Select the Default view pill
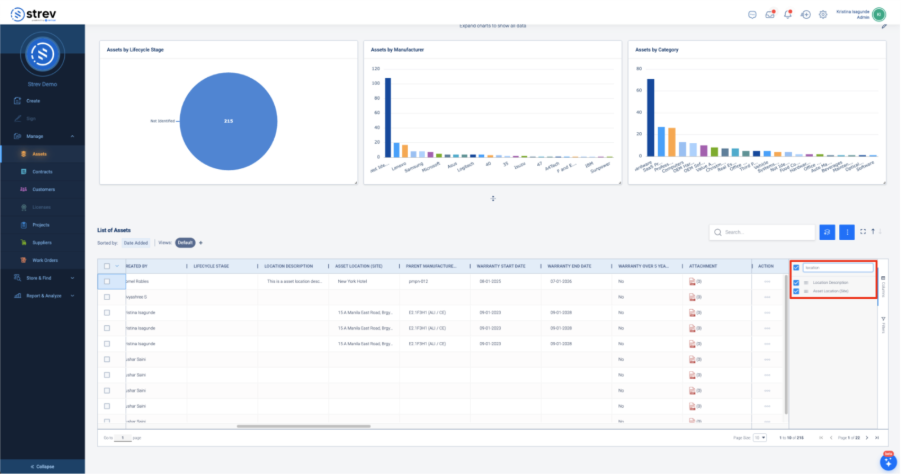 coord(185,242)
